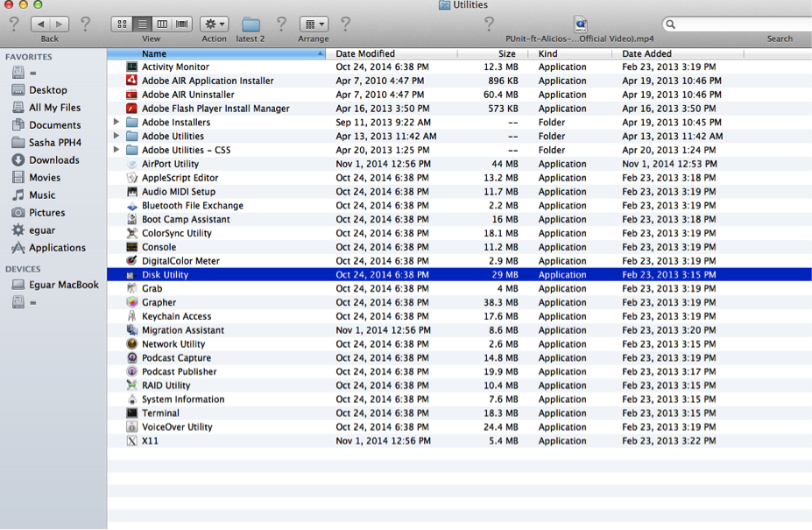
Task: Open Applications in the sidebar
Action: click(x=57, y=248)
